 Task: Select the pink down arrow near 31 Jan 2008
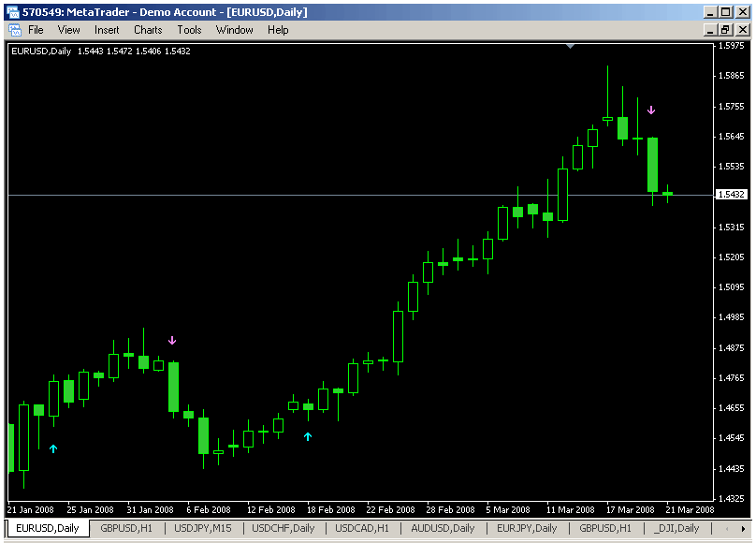[x=172, y=341]
